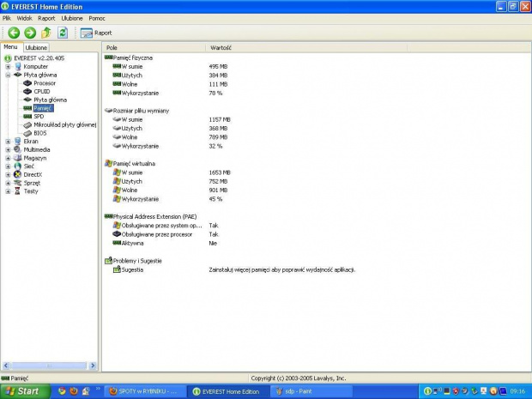Expand the Ekran tree node

[x=8, y=142]
